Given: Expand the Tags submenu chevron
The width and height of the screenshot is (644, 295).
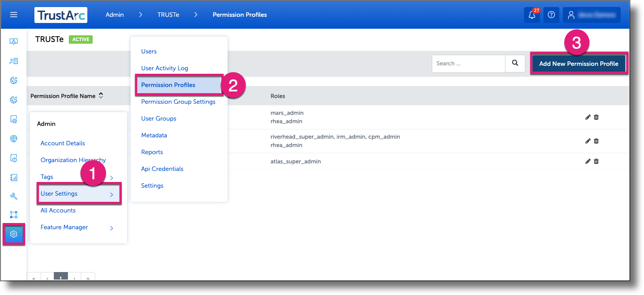Looking at the screenshot, I should point(112,177).
